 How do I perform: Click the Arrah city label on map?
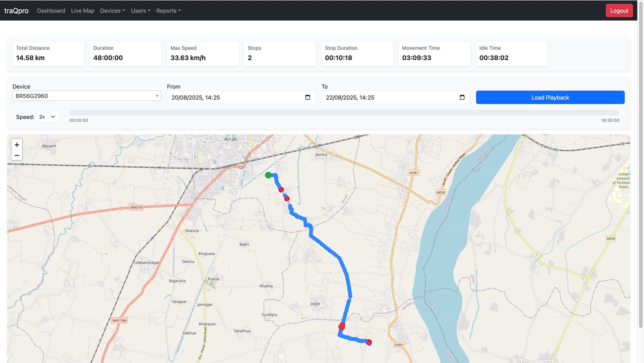(231, 139)
